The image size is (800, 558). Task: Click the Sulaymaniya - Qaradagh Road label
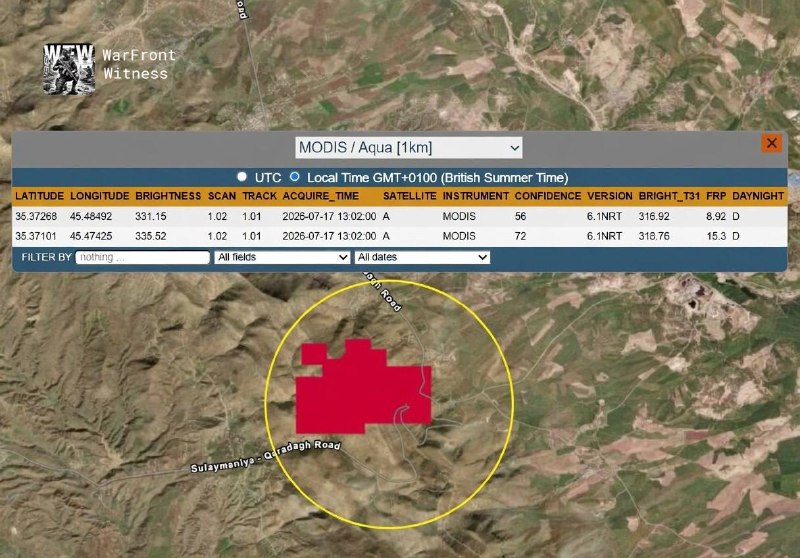pyautogui.click(x=265, y=456)
